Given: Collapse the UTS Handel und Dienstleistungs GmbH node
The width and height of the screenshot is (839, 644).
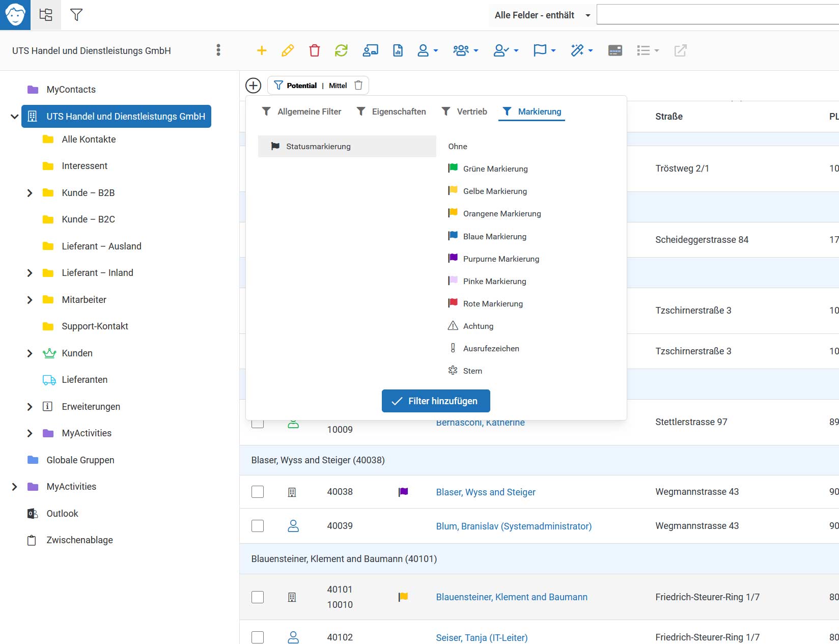Looking at the screenshot, I should [14, 117].
